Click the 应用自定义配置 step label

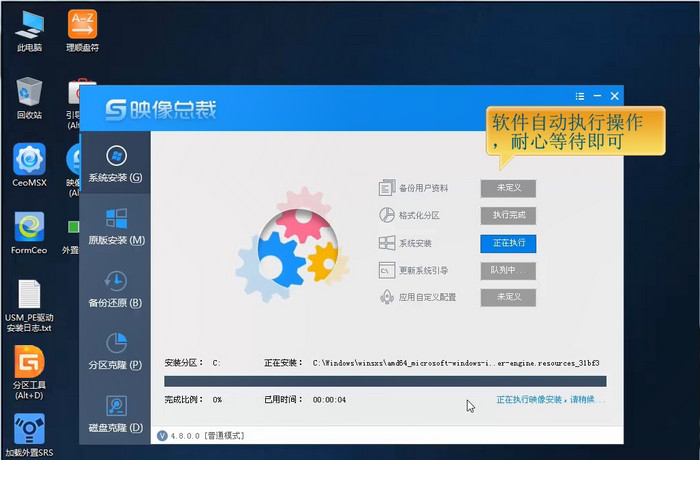click(x=427, y=297)
